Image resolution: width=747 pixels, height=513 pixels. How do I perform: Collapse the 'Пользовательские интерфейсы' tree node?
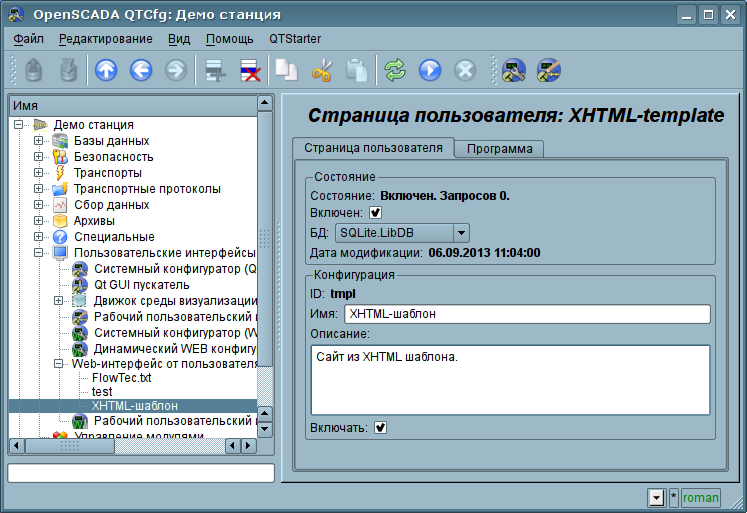[39, 253]
